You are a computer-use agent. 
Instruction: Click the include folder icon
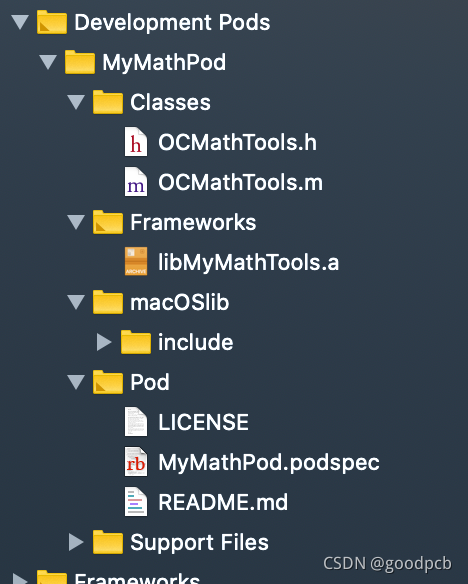tap(136, 342)
